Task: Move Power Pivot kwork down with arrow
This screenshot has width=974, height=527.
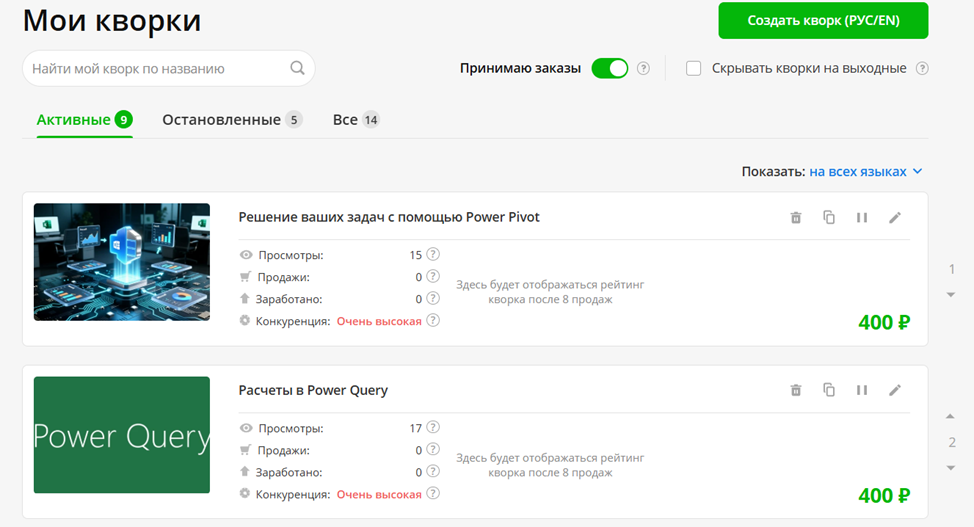Action: tap(951, 294)
